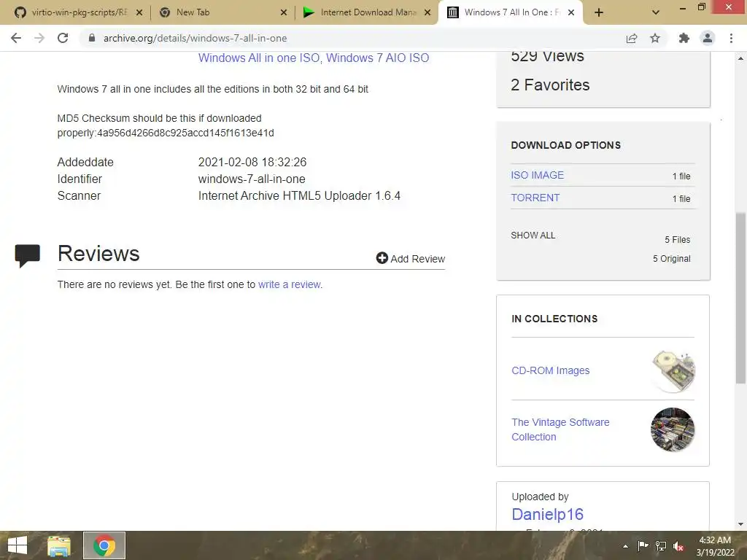Click SHOW ALL download options

(533, 236)
